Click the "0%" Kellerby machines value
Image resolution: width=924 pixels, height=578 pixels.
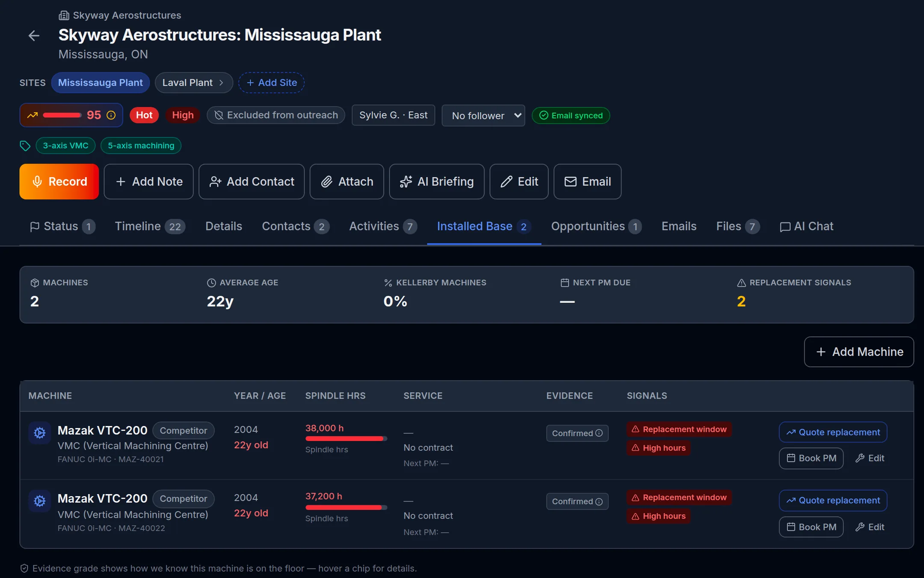click(x=395, y=301)
